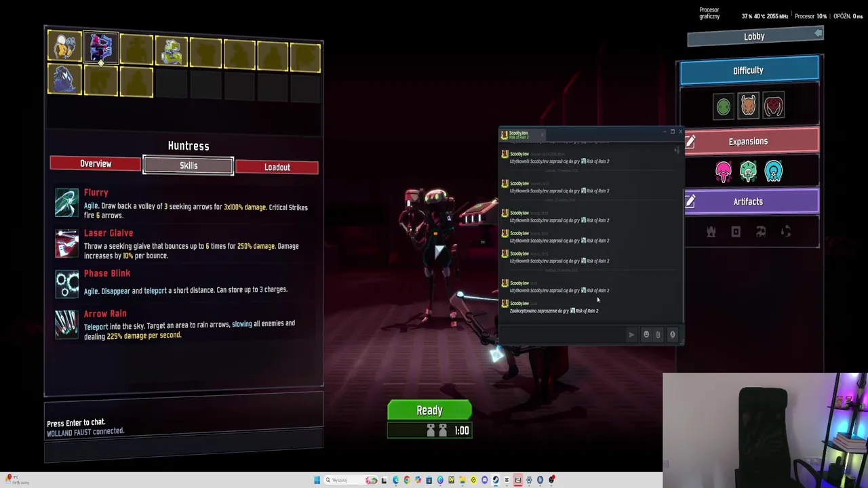
Task: Click the Difficulty header button
Action: [x=749, y=70]
